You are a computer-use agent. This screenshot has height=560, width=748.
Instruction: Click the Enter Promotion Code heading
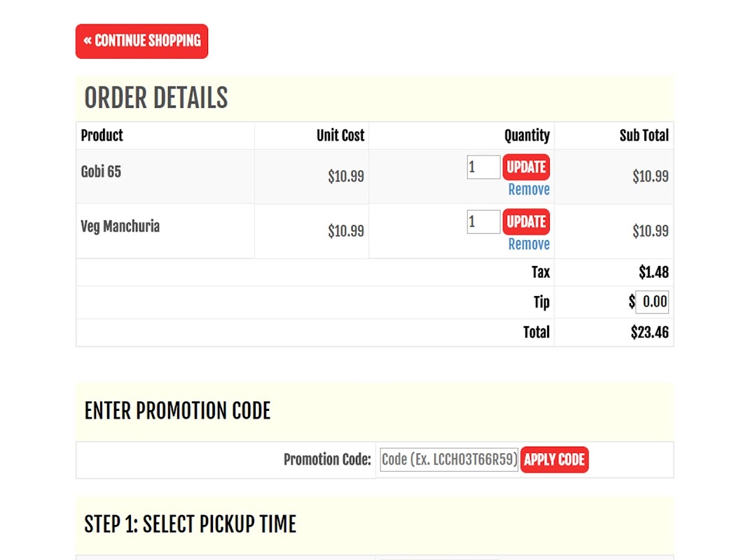pos(177,411)
